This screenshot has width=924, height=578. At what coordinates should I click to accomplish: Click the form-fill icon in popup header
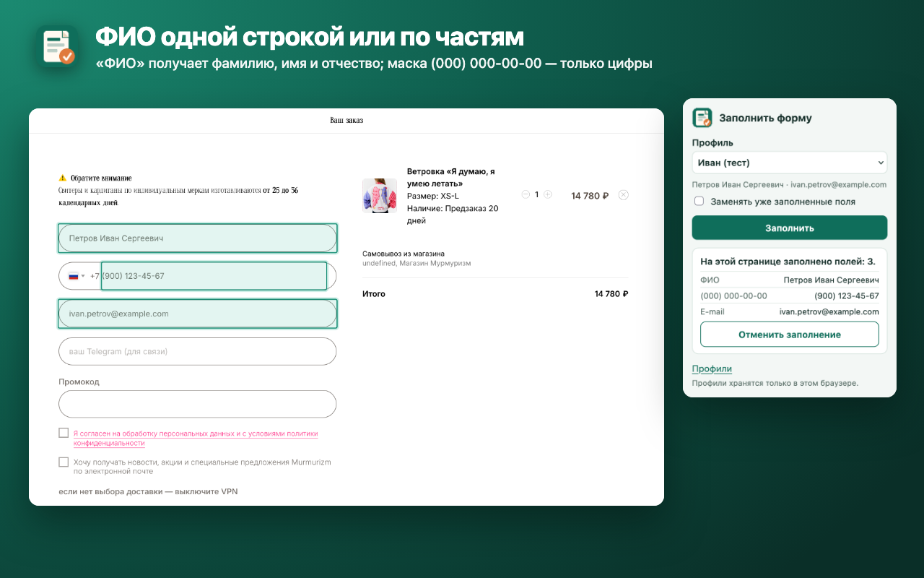point(702,118)
